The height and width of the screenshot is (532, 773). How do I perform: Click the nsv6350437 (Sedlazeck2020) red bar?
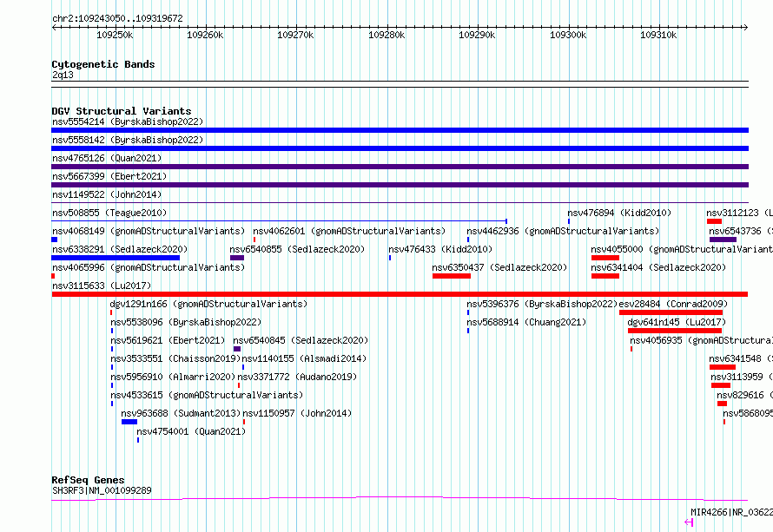[452, 276]
